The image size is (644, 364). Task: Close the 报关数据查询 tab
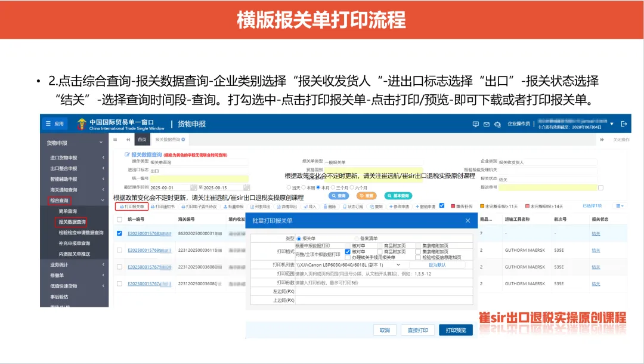183,140
